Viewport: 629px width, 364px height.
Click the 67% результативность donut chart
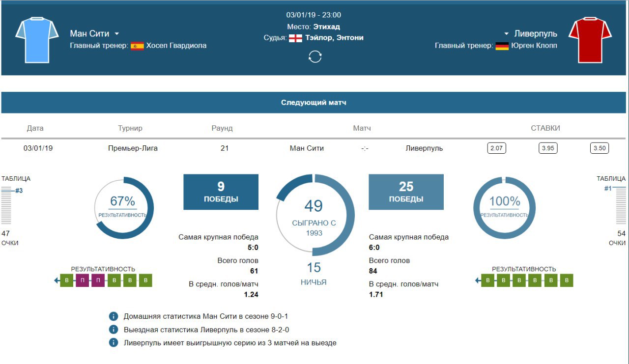(124, 208)
